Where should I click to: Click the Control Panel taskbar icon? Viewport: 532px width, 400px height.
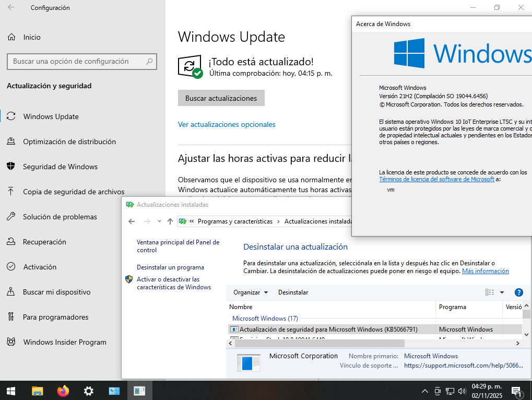pyautogui.click(x=114, y=391)
